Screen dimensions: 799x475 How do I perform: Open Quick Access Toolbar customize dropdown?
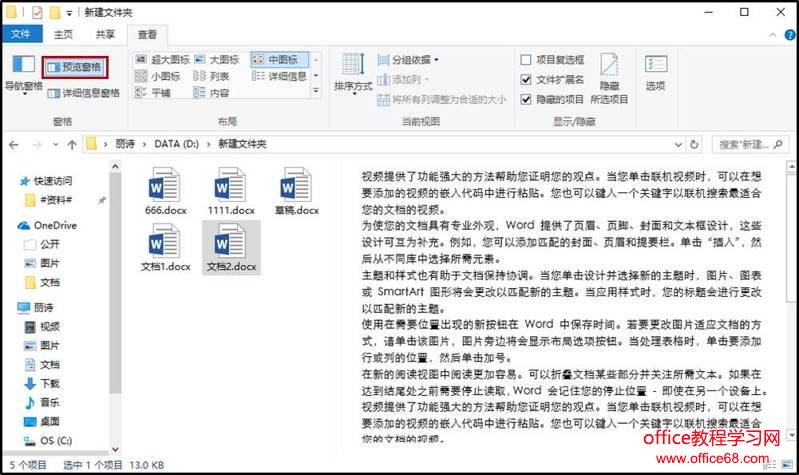click(x=69, y=13)
